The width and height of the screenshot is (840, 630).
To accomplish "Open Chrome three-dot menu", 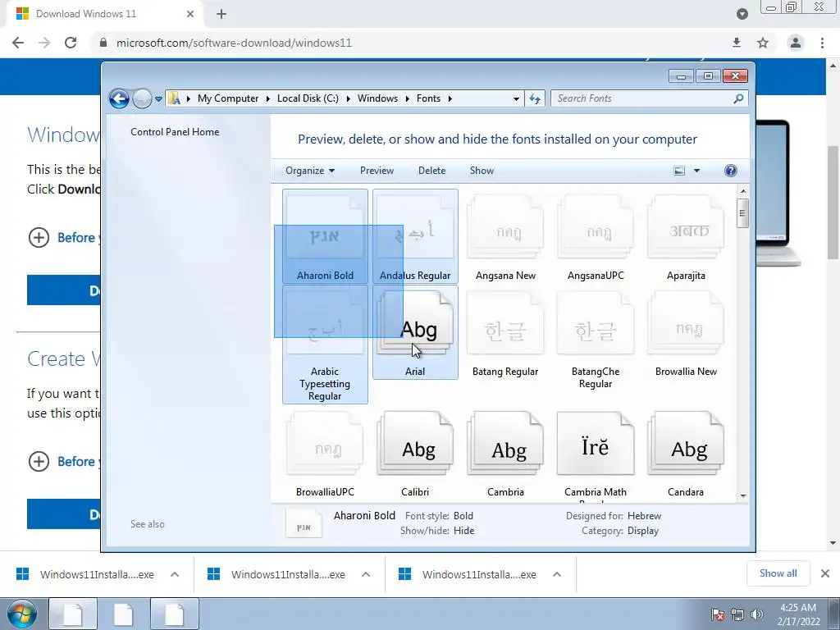I will click(x=822, y=43).
